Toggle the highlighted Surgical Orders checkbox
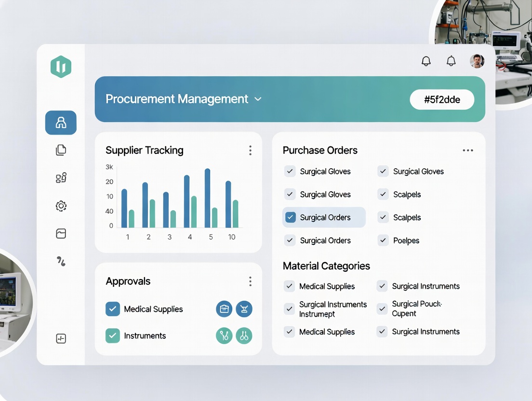Image resolution: width=532 pixels, height=401 pixels. pos(290,217)
